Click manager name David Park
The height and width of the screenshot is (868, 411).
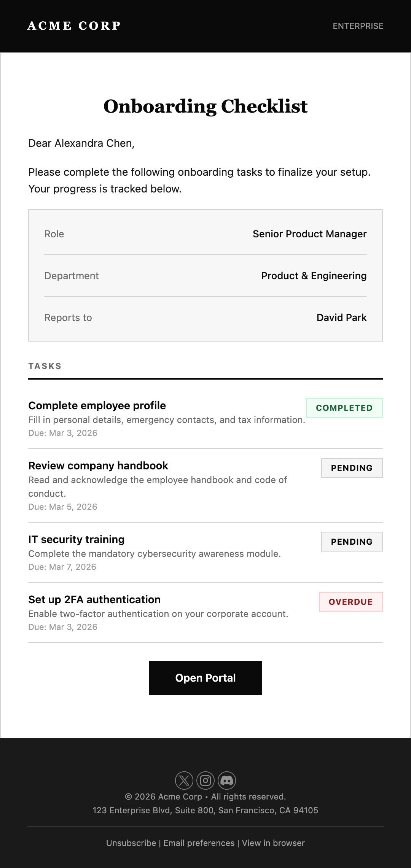click(341, 317)
